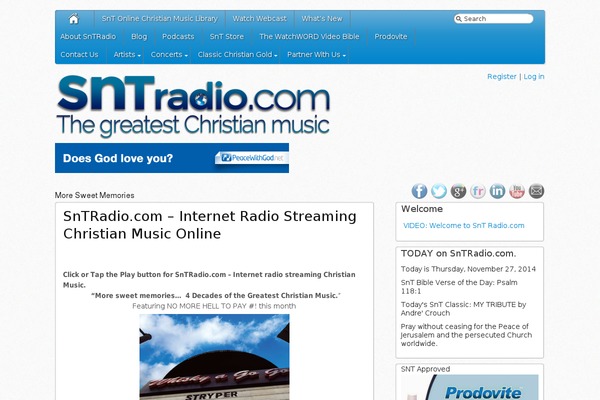600x400 pixels.
Task: Click the Prodovite ad under SNT Approved
Action: pos(470,387)
